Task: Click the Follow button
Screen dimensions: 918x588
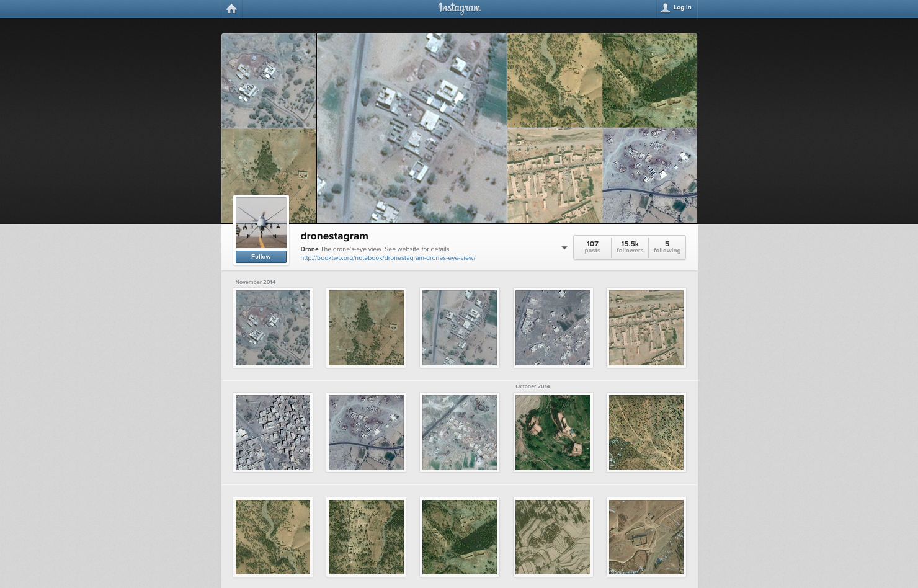Action: (x=261, y=257)
